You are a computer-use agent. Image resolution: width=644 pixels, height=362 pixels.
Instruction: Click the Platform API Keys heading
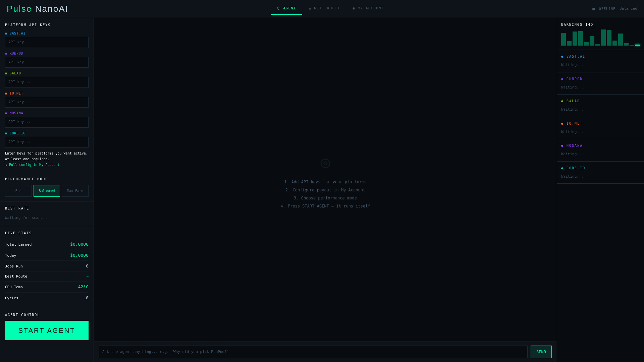(28, 25)
